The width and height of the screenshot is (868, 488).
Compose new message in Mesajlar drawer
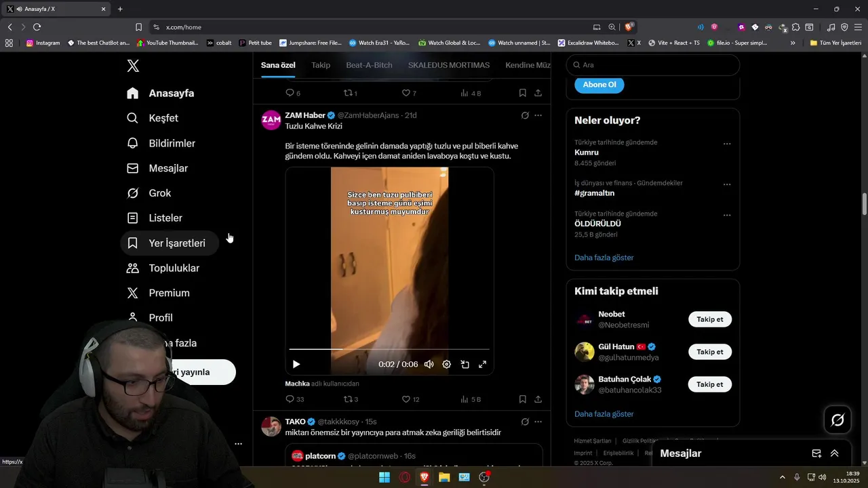click(x=816, y=453)
